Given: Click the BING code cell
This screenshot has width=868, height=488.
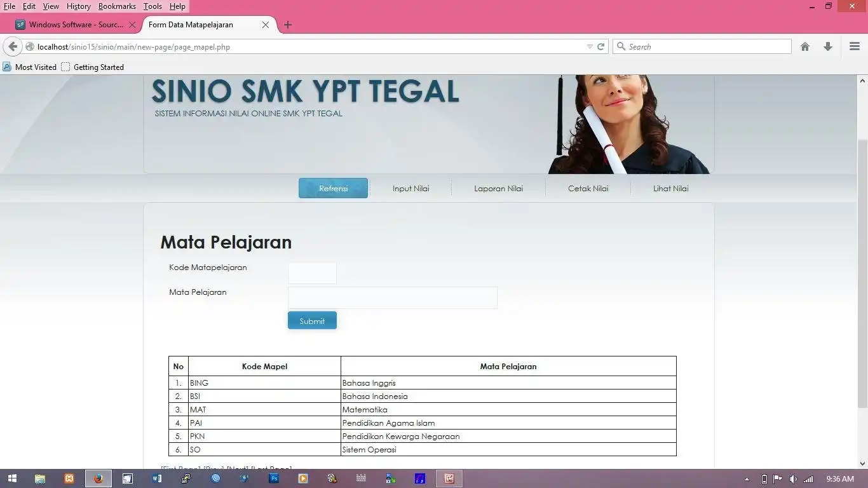Looking at the screenshot, I should point(264,383).
